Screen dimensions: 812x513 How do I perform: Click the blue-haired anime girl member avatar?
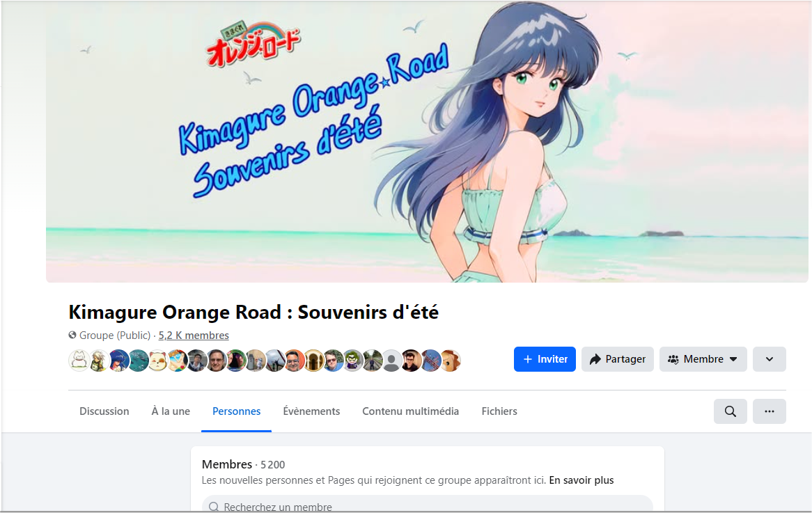[118, 361]
